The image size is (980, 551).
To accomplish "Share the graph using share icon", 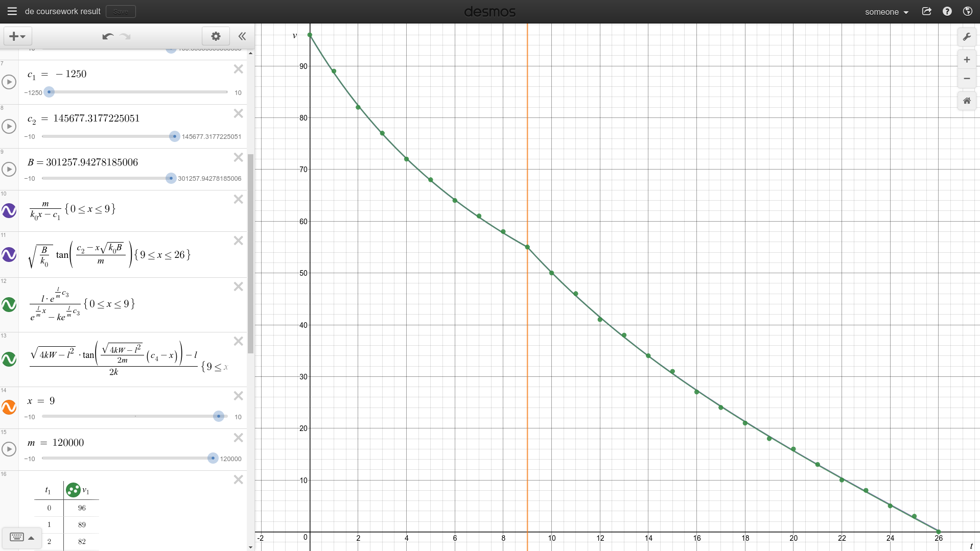I will [x=926, y=11].
